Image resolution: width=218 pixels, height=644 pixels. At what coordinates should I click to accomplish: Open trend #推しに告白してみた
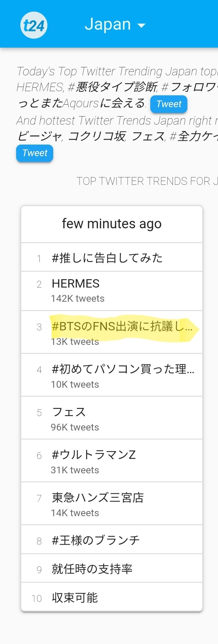(107, 258)
